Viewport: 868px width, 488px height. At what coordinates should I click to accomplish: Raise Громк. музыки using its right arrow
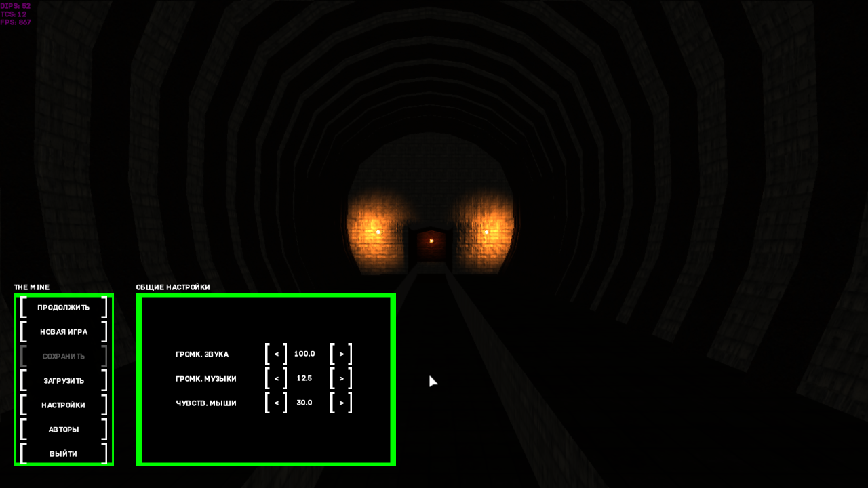click(x=341, y=378)
